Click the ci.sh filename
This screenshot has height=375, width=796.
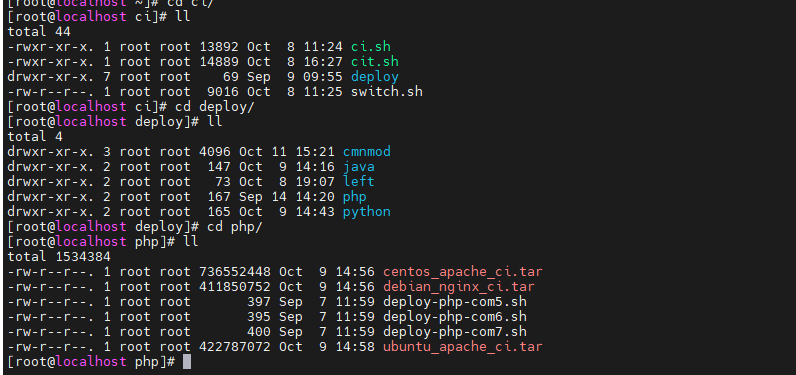pos(371,47)
